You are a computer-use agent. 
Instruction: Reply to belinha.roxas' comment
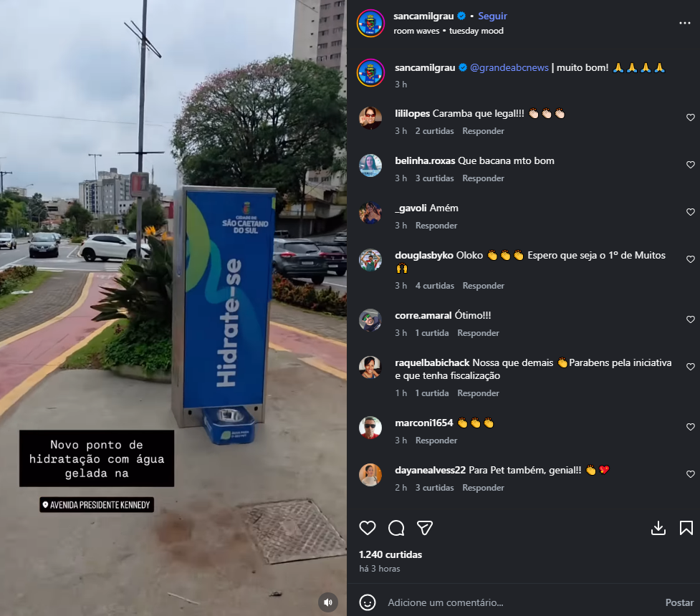(483, 178)
